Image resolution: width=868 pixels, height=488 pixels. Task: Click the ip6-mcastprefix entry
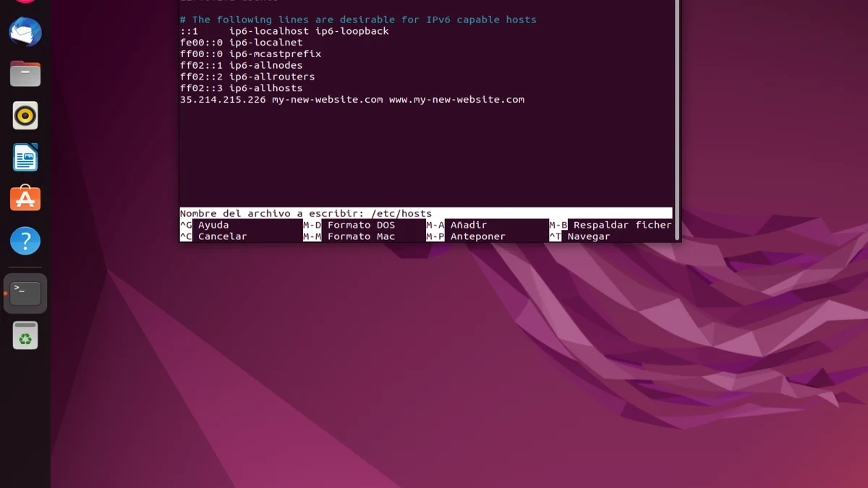coord(275,53)
